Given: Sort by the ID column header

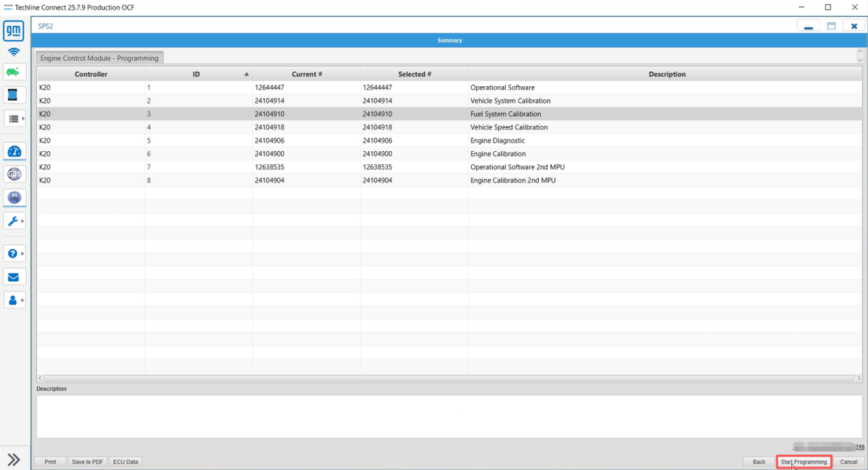Looking at the screenshot, I should [198, 74].
